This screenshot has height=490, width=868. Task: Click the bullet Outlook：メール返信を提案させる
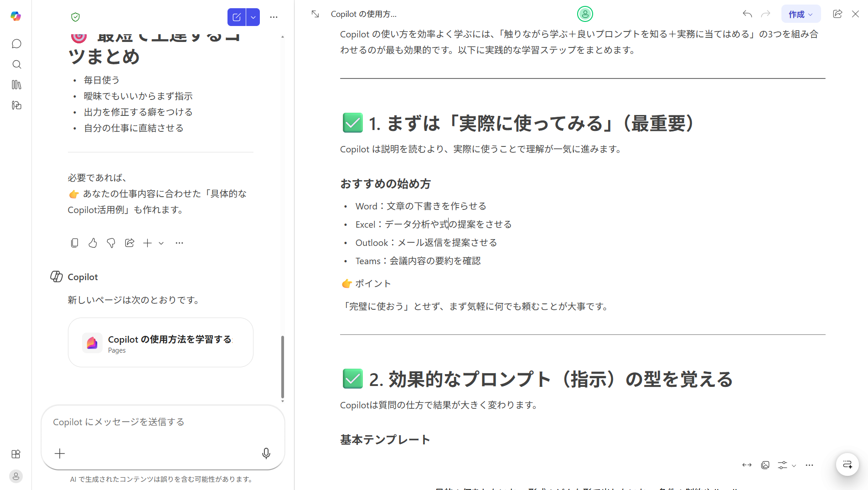pyautogui.click(x=426, y=243)
